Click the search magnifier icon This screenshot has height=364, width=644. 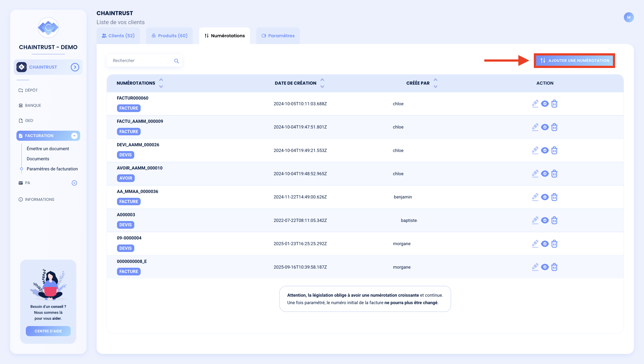[177, 61]
